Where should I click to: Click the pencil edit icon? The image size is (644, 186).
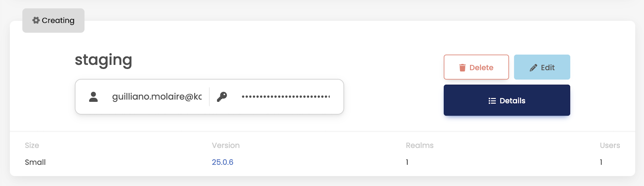coord(533,68)
